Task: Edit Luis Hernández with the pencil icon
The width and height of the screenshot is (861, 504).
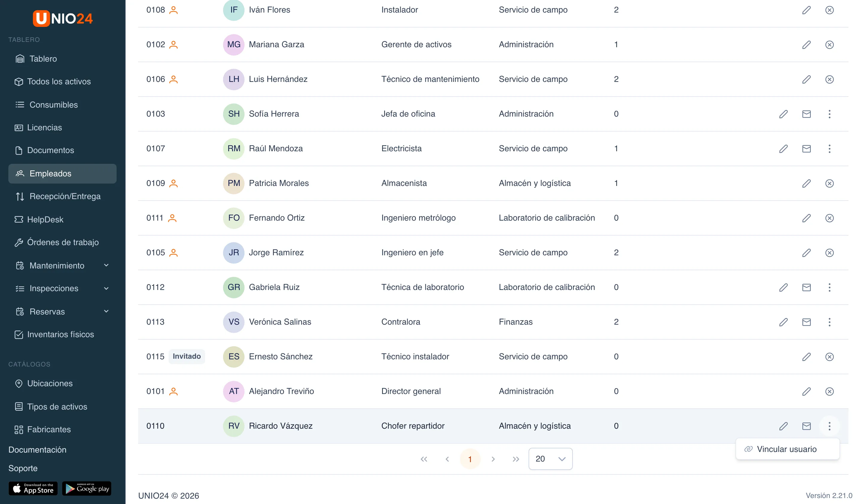Action: coord(806,79)
